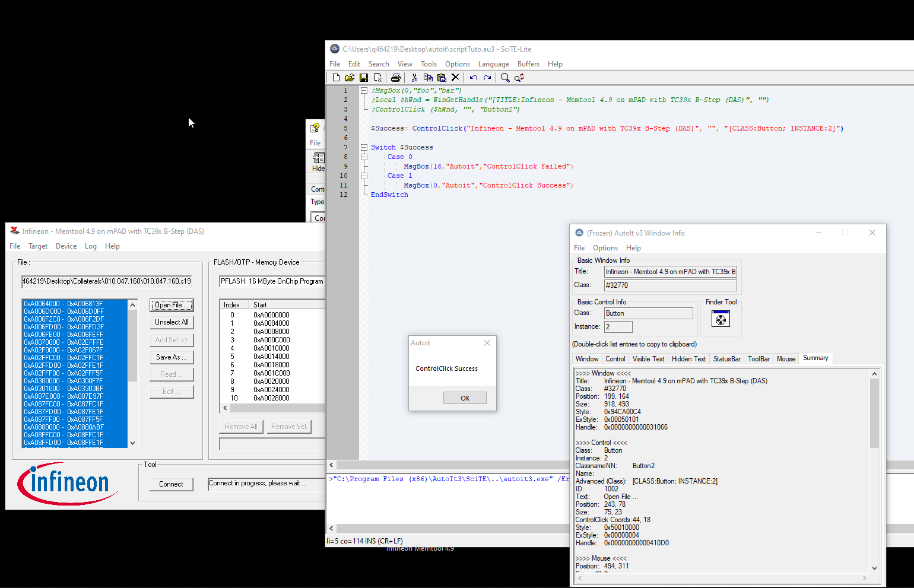
Task: Open the View menu in SciTE
Action: [405, 64]
